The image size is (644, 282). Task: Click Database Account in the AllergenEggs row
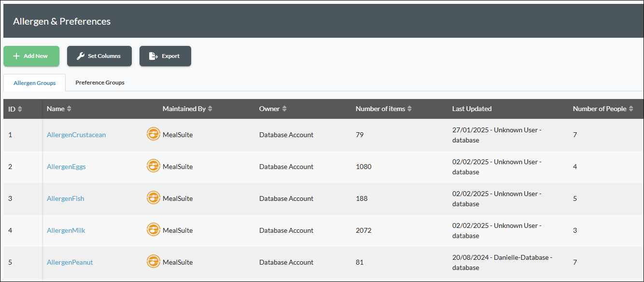286,167
